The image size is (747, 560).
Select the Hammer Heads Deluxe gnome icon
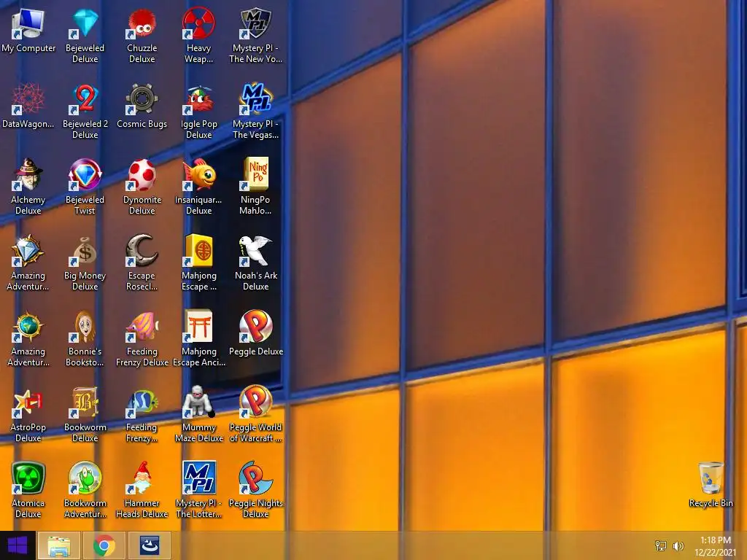pos(142,478)
